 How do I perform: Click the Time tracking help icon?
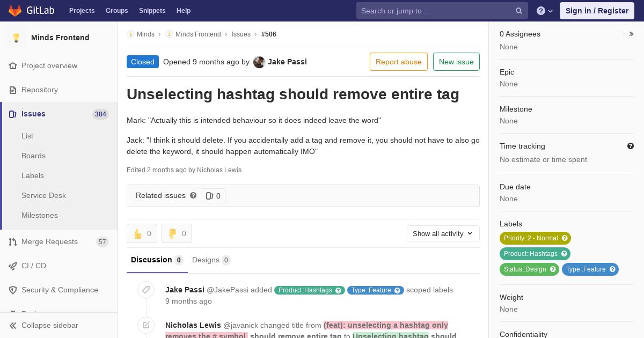631,146
